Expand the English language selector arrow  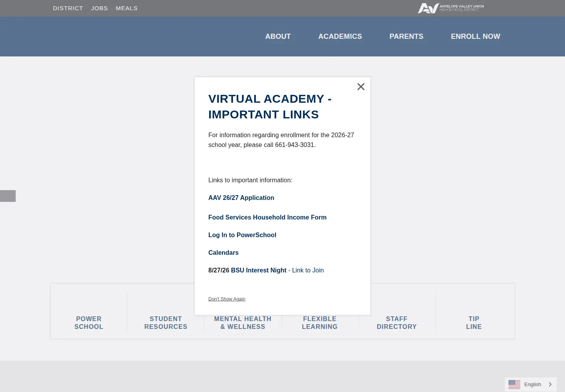550,385
